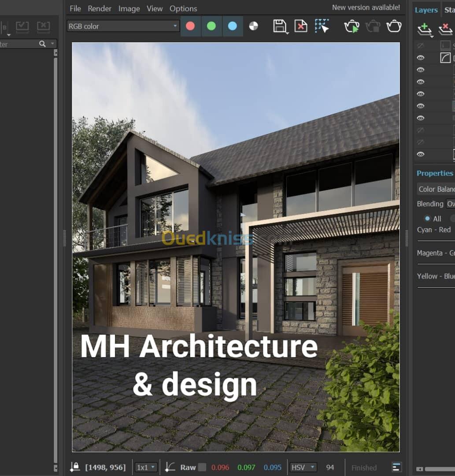Click the plain teapot render icon
455x476 pixels.
[394, 26]
